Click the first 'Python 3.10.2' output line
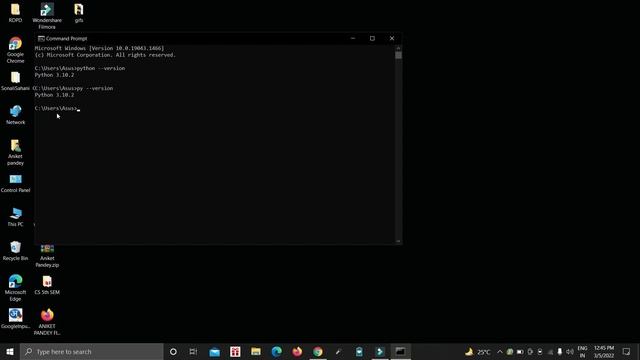 [54, 75]
